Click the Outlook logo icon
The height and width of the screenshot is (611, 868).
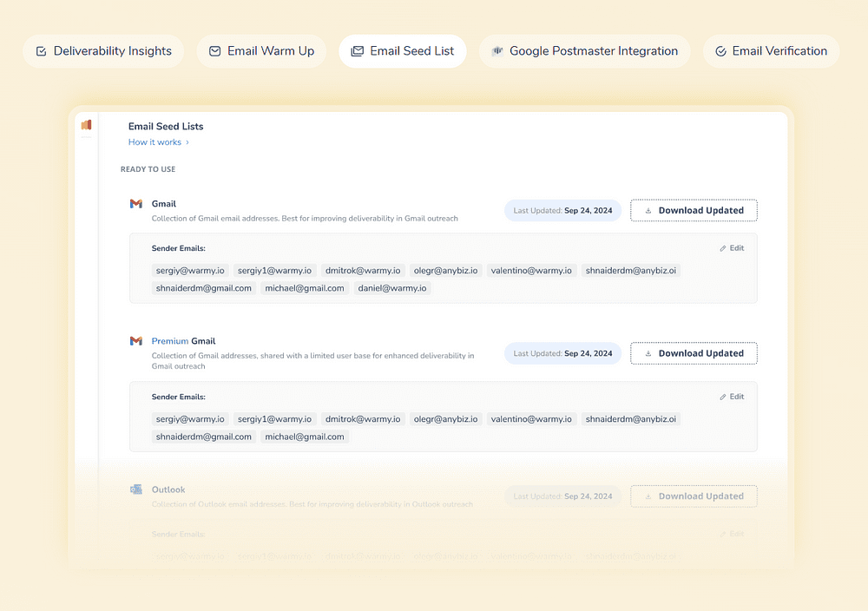[x=136, y=489]
